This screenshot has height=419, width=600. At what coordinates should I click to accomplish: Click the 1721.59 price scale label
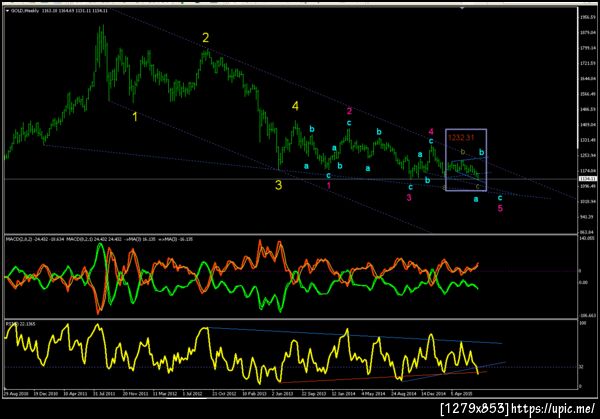tap(587, 63)
